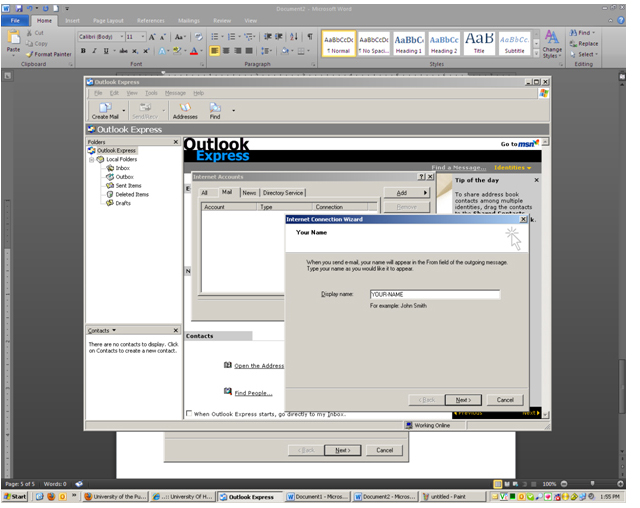Toggle Bold formatting in Word ribbon
Screen dimensions: 640x508
click(x=83, y=51)
